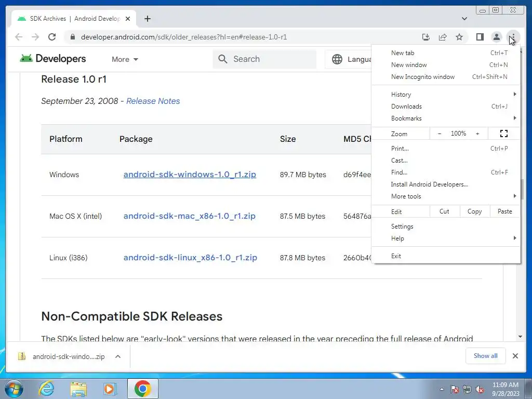Click Cut in the Edit row

pyautogui.click(x=445, y=211)
